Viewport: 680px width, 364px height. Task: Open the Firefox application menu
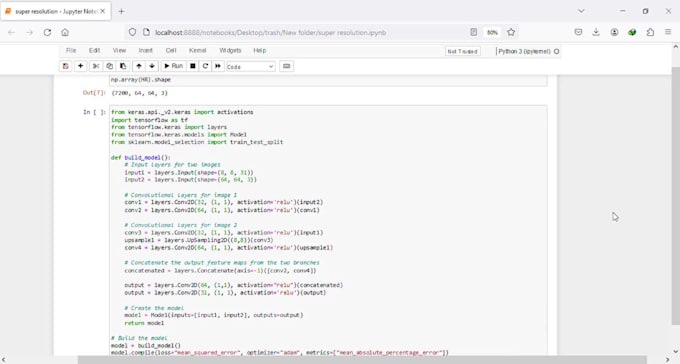point(668,32)
